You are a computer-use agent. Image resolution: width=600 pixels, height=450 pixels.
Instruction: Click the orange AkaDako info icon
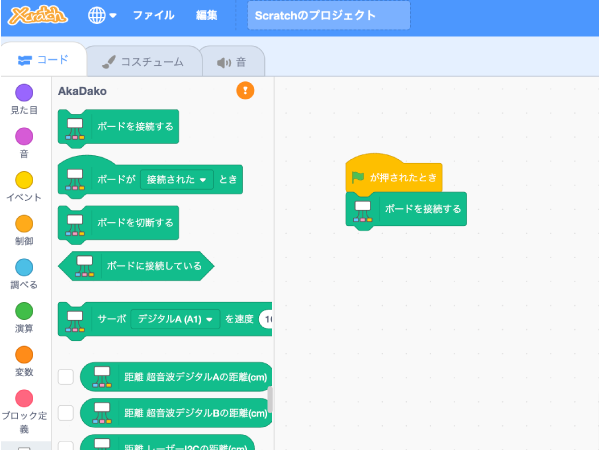(x=245, y=91)
